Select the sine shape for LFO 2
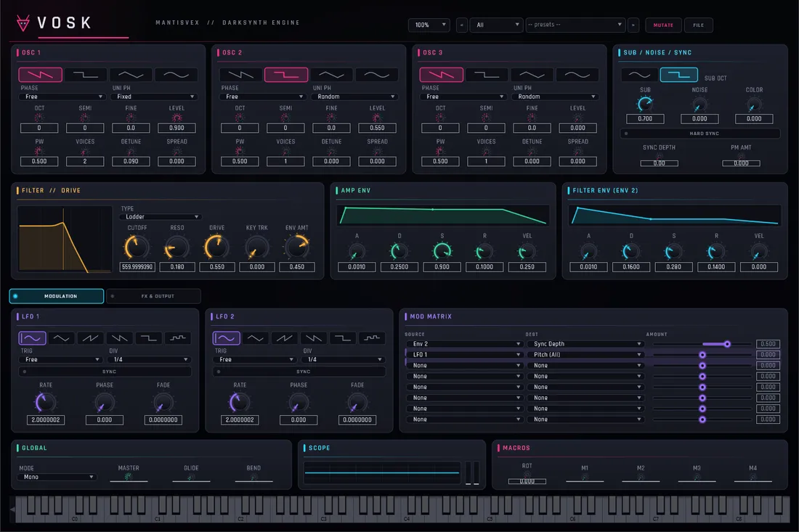This screenshot has width=799, height=532. pos(226,338)
